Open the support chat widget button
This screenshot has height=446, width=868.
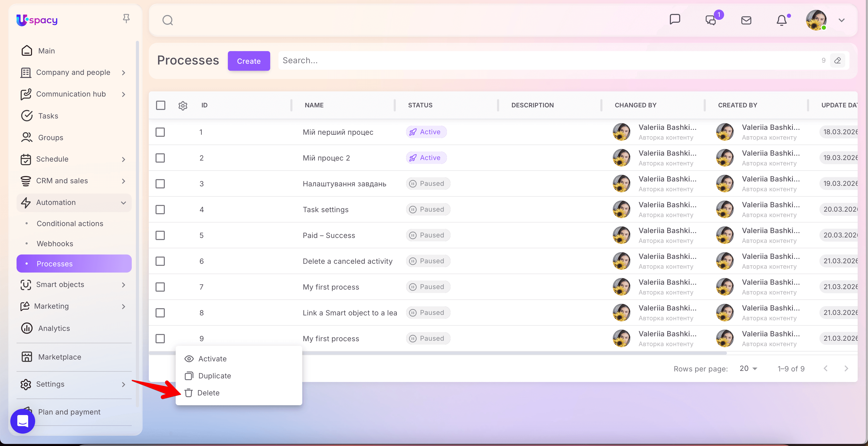(22, 421)
